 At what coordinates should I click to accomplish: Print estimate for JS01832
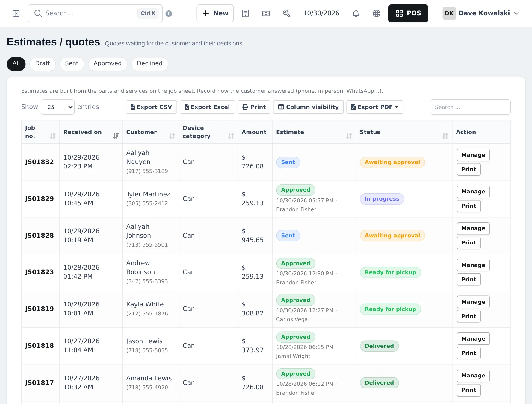tap(468, 169)
